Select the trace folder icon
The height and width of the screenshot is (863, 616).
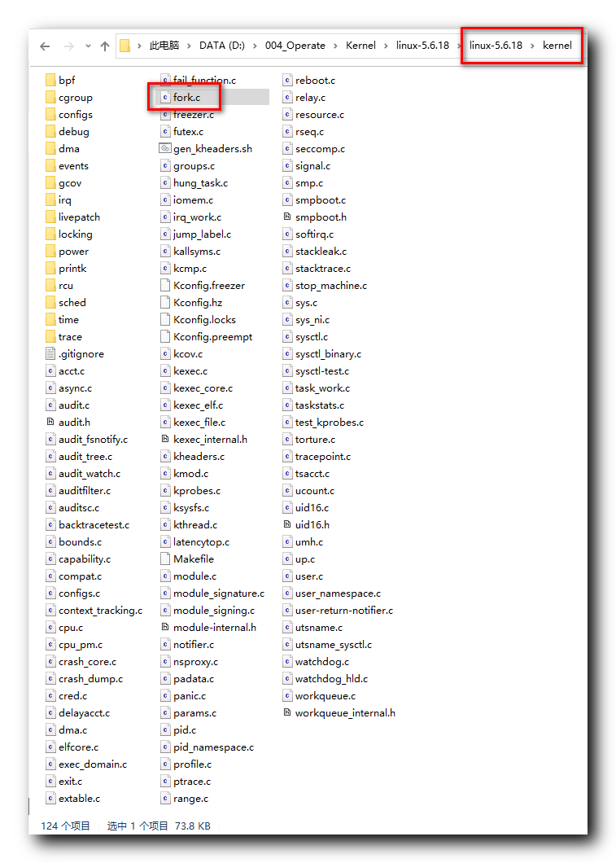50,336
